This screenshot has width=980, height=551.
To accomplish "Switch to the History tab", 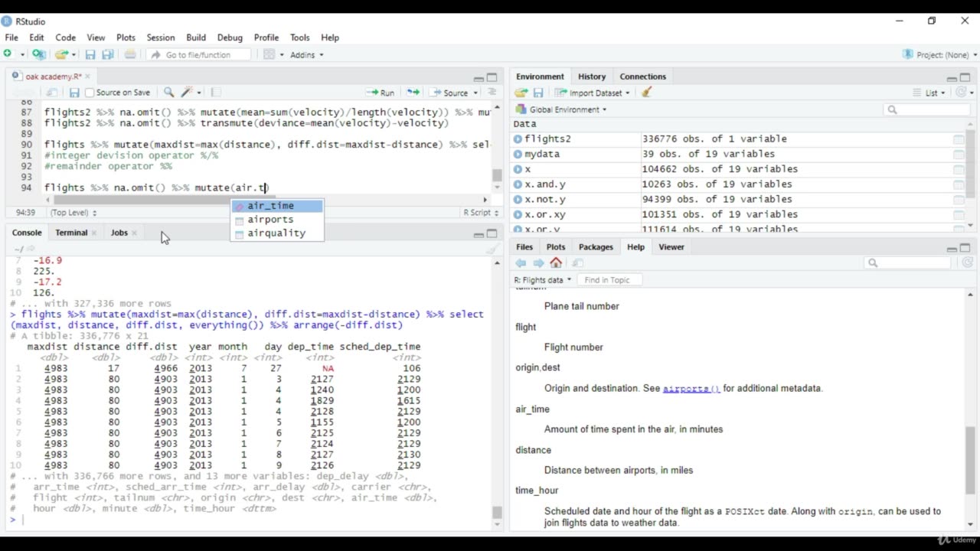I will [592, 77].
